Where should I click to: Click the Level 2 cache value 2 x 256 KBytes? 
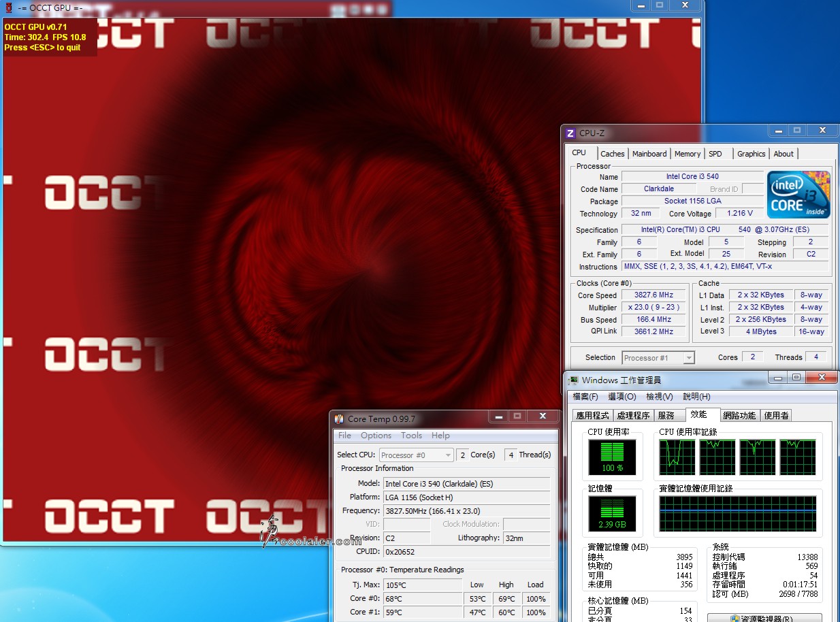(x=760, y=320)
